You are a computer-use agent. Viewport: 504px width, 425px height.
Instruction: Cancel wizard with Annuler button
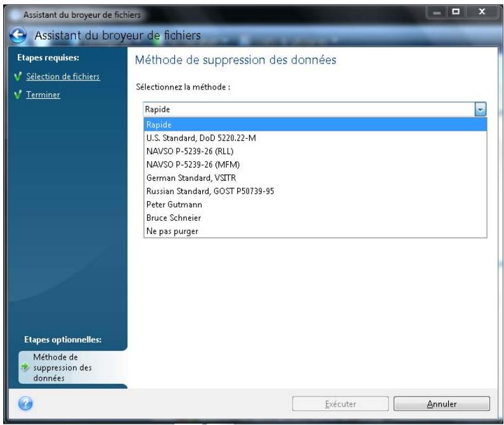[442, 404]
